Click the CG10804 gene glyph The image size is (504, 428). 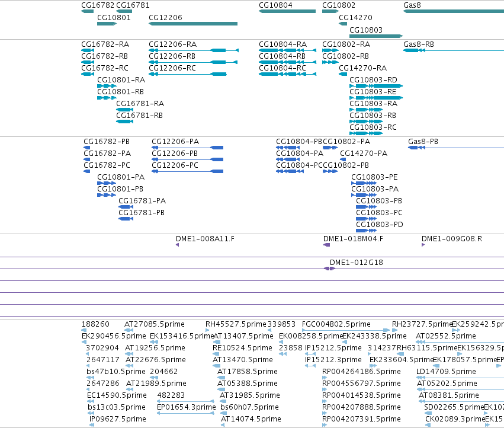coord(287,11)
